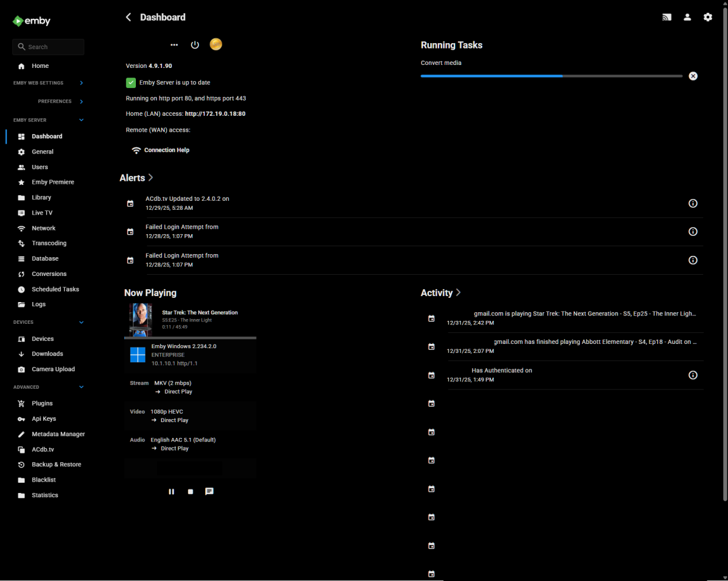Pause the Star Trek playback session
Image resolution: width=728 pixels, height=581 pixels.
click(171, 491)
